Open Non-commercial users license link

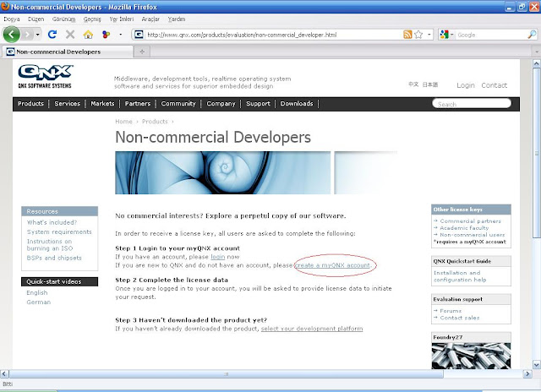pyautogui.click(x=472, y=235)
